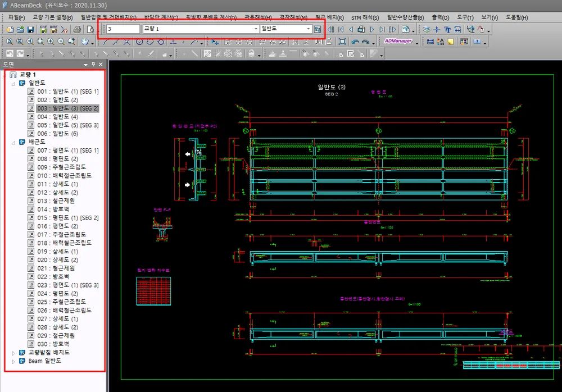Image resolution: width=562 pixels, height=392 pixels.
Task: Click the printer icon
Action: (77, 29)
